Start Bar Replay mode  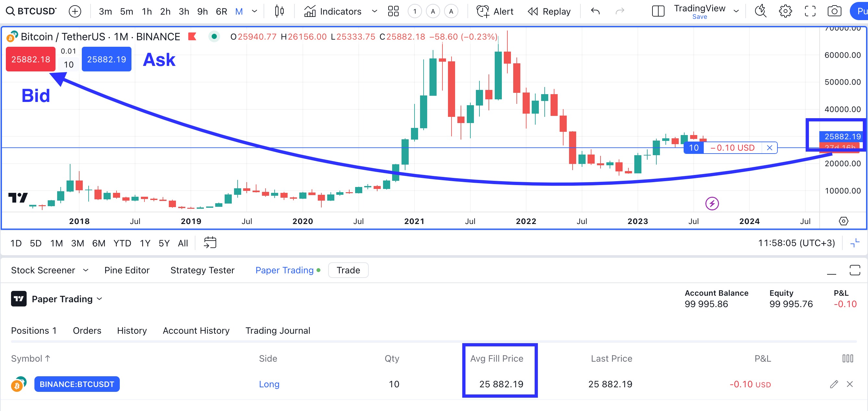(549, 11)
